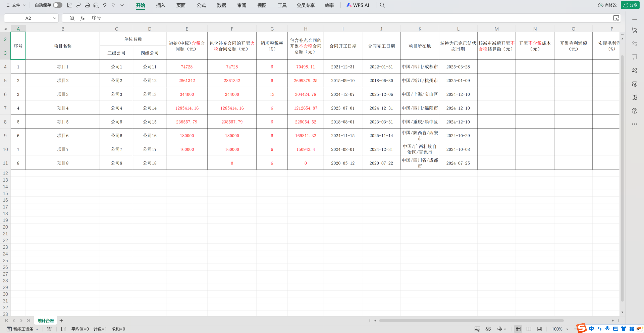Click Sogou input method S icon
Viewport: 644px width, 333px height.
point(581,328)
